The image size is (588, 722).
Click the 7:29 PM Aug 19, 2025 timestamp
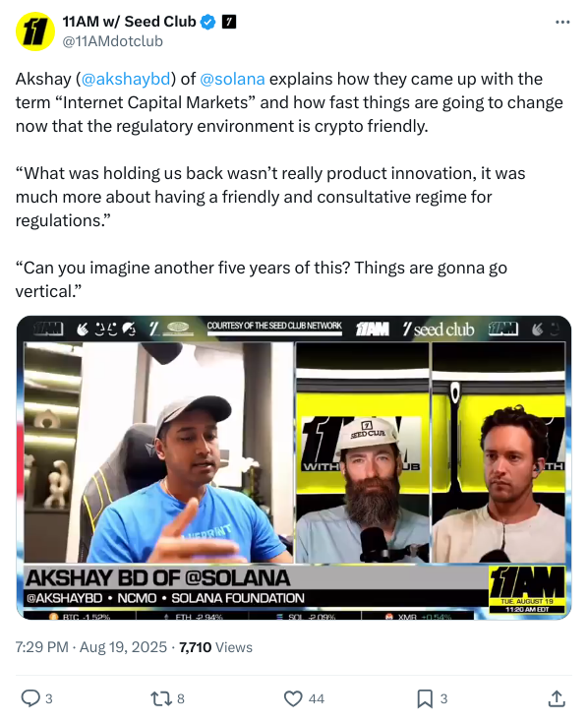click(x=91, y=647)
